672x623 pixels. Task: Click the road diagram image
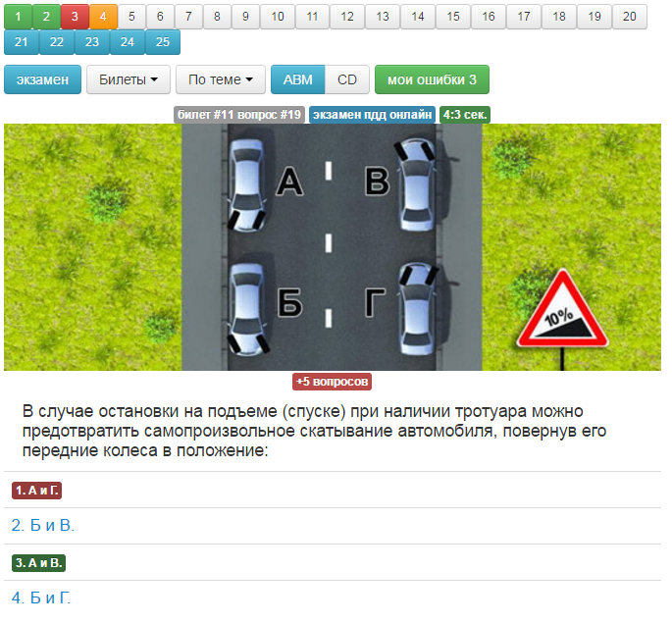pyautogui.click(x=333, y=247)
